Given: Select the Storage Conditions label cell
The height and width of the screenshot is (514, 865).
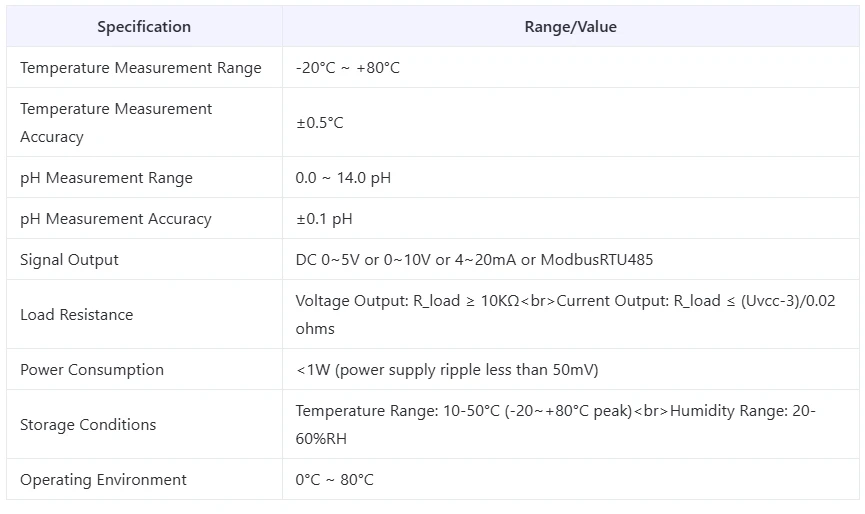Looking at the screenshot, I should (88, 425).
